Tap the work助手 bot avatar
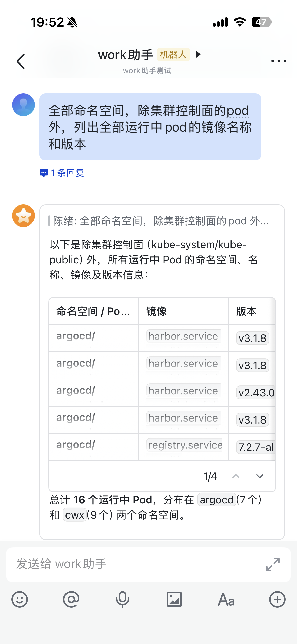This screenshot has height=644, width=297. tap(23, 216)
